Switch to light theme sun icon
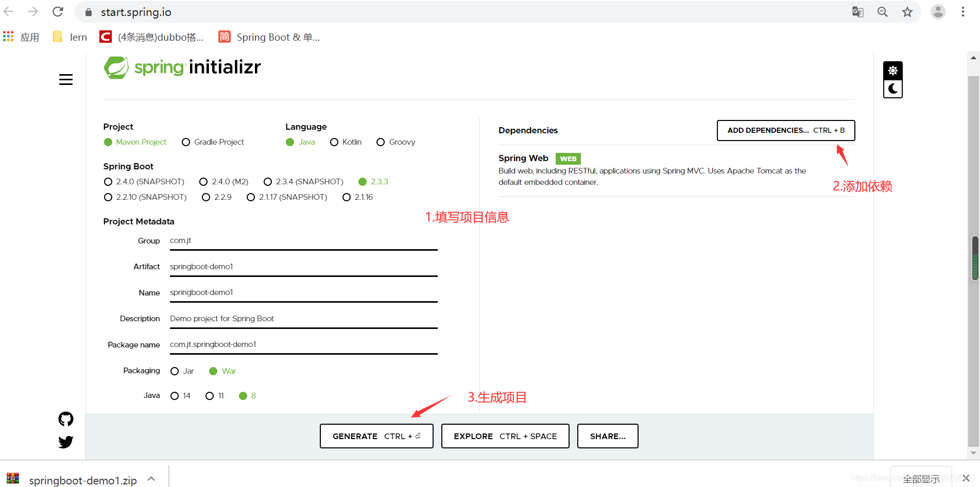 point(892,71)
